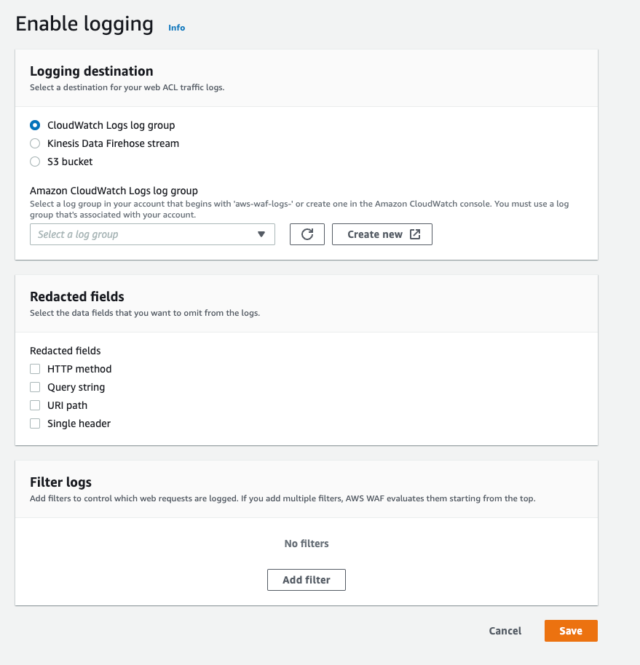Click the Single header label text

point(79,424)
